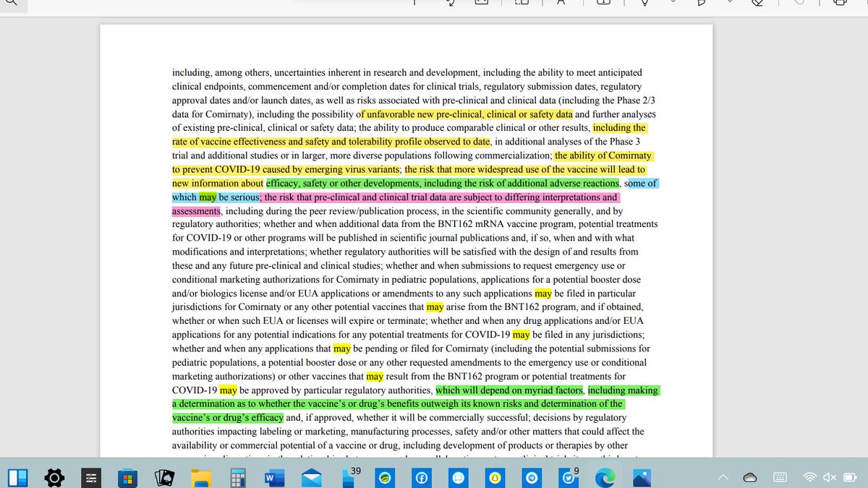The width and height of the screenshot is (868, 488).
Task: Click blue highlighted words 'be serious'
Action: point(239,197)
